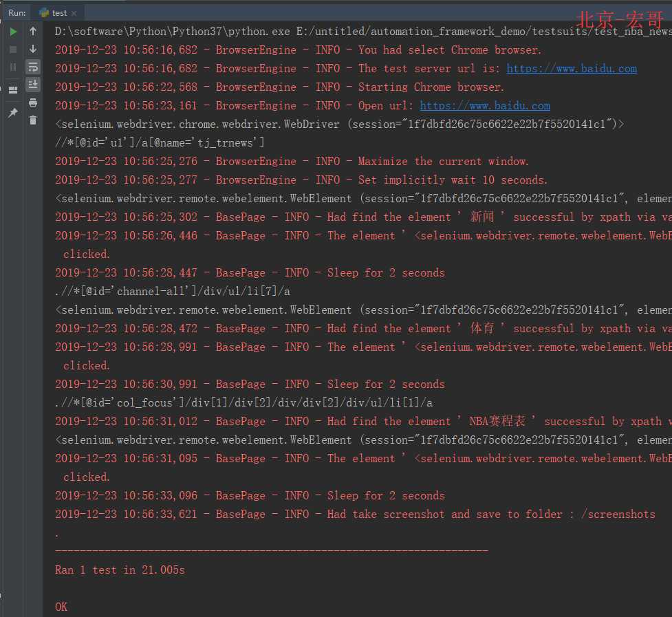Click log line finding element '体育'
The width and height of the screenshot is (672, 617).
363,329
